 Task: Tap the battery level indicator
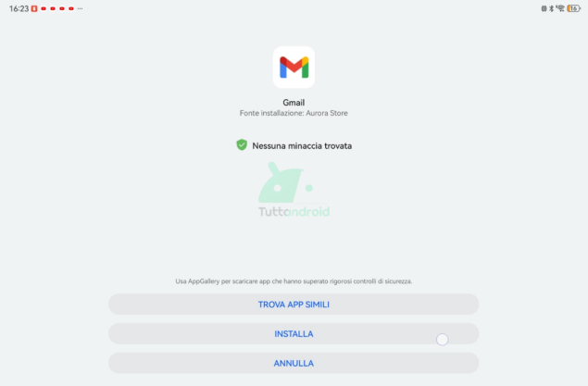coord(574,8)
